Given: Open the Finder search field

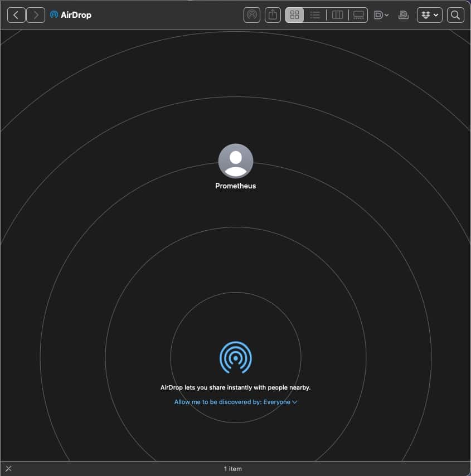Looking at the screenshot, I should (x=455, y=15).
